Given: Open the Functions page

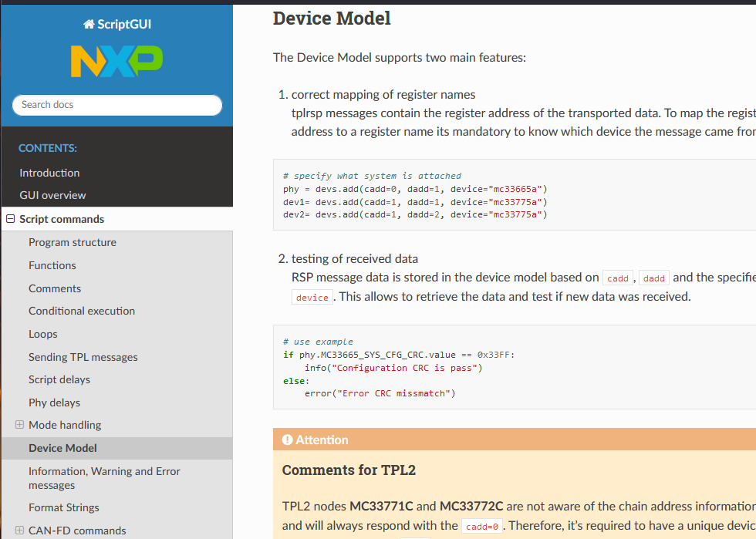Looking at the screenshot, I should [52, 265].
